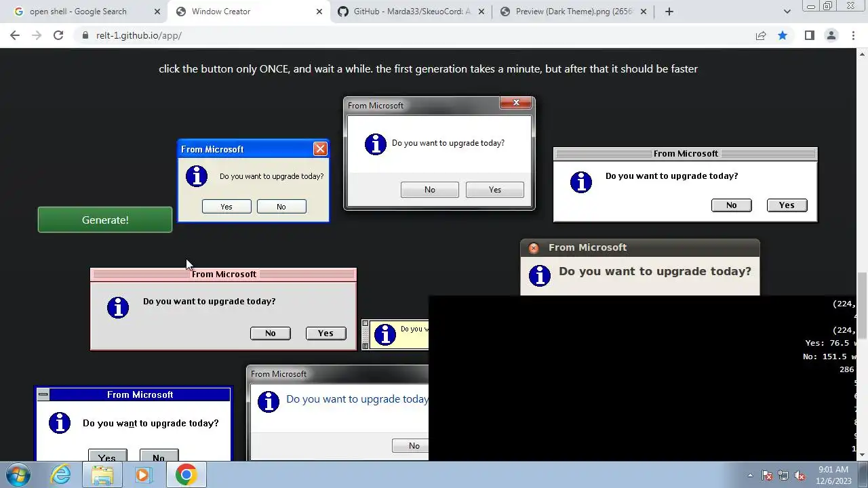Click the scrollbar down arrow
Screen dimensions: 868x488
point(862,455)
